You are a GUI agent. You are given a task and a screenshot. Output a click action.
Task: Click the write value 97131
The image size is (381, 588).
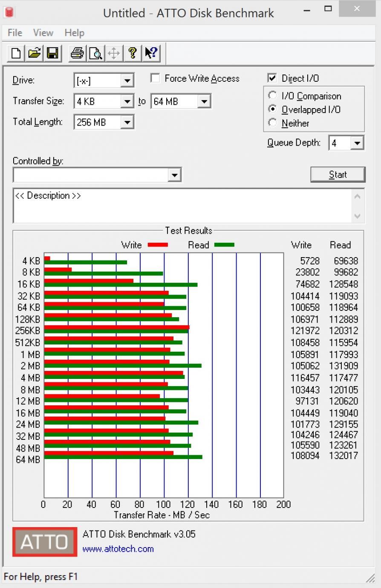tap(308, 401)
